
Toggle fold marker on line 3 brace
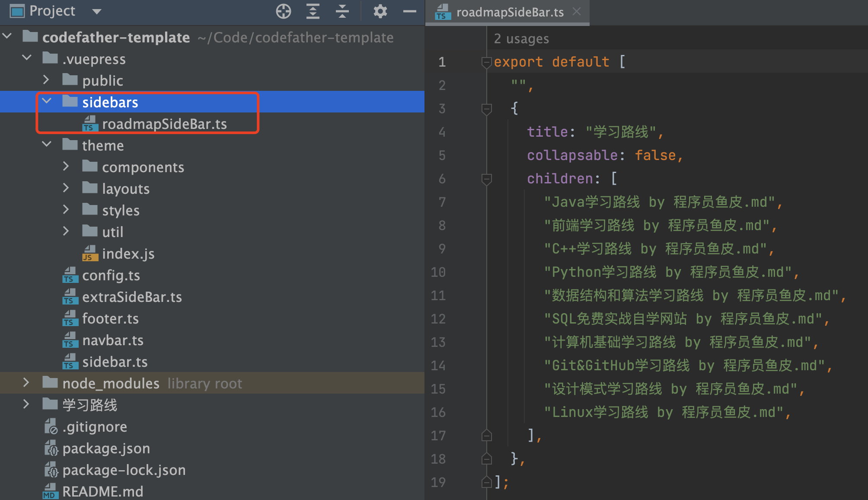(x=487, y=109)
